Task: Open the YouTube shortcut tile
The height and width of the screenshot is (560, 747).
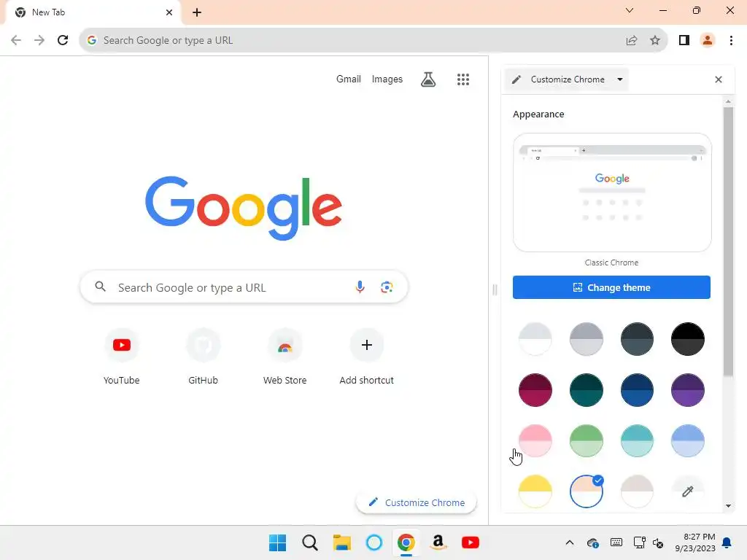Action: 122,356
